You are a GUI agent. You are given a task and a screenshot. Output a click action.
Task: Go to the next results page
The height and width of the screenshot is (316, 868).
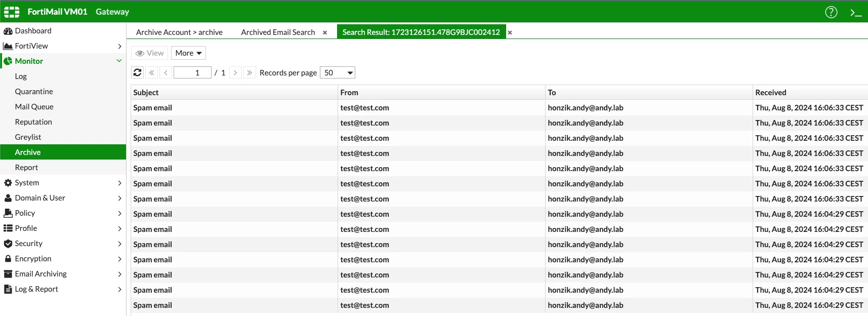235,72
